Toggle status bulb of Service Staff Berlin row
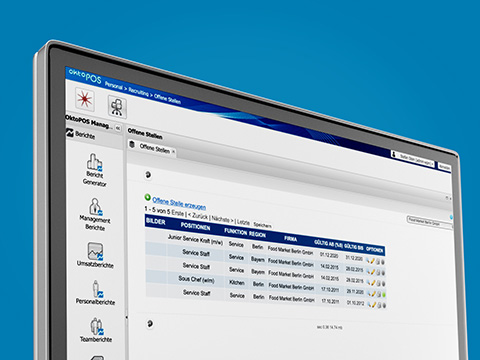The width and height of the screenshot is (480, 360). pos(384,305)
